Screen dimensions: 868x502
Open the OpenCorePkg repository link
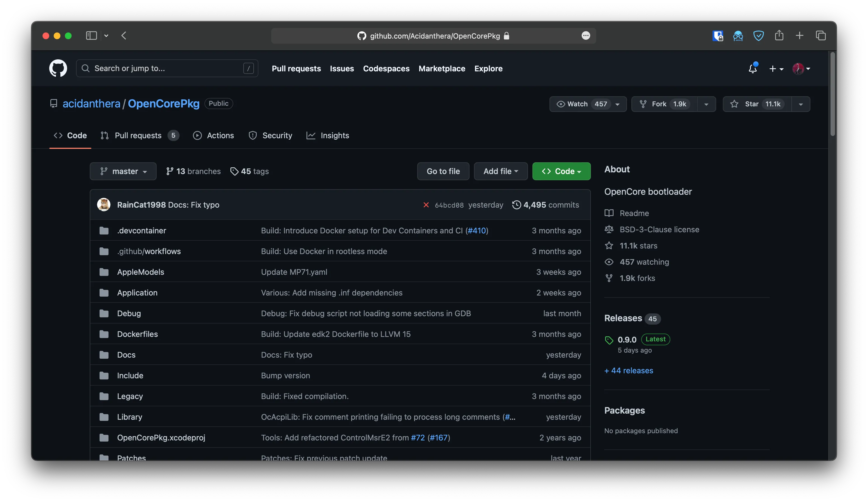click(164, 104)
